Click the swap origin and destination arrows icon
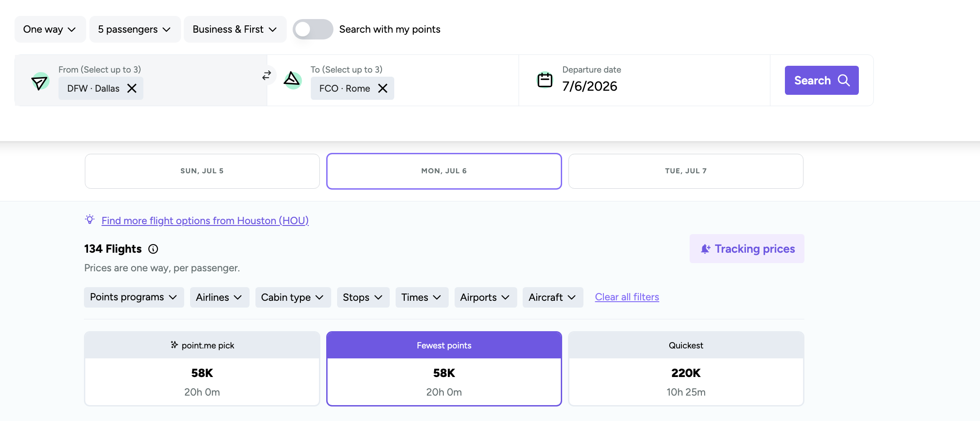980x421 pixels. pyautogui.click(x=267, y=75)
